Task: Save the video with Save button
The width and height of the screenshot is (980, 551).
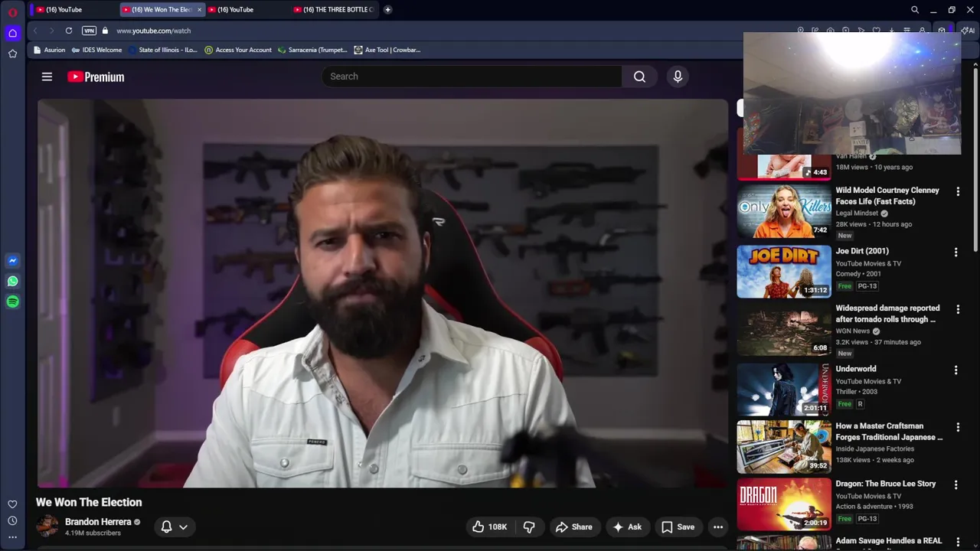Action: point(678,527)
